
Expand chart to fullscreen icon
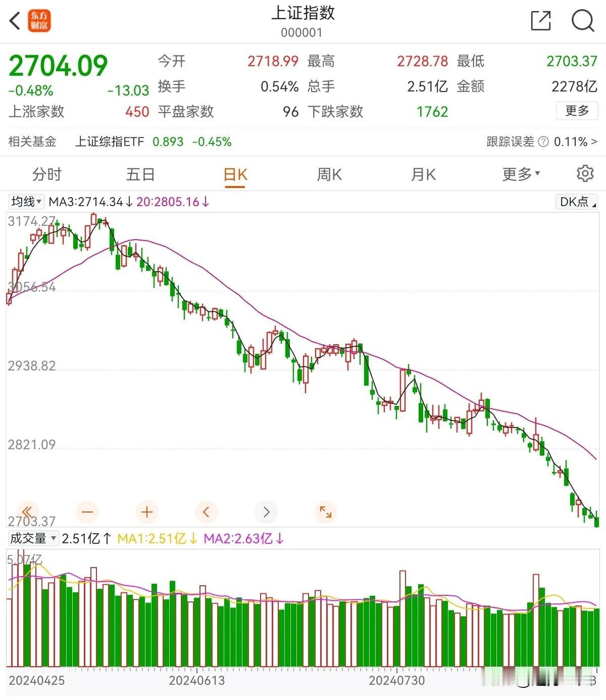pos(326,512)
